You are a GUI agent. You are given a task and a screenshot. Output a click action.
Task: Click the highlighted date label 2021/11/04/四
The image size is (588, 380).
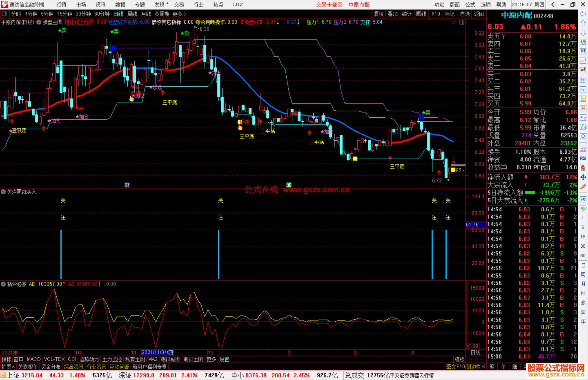157,352
